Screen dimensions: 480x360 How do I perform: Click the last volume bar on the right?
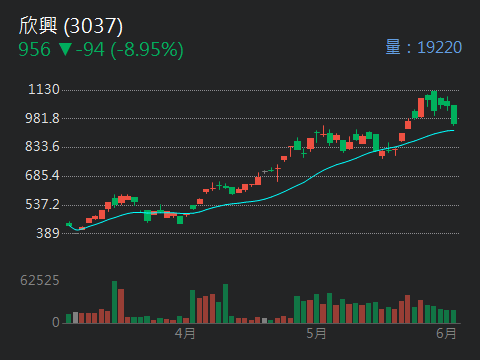pos(453,317)
